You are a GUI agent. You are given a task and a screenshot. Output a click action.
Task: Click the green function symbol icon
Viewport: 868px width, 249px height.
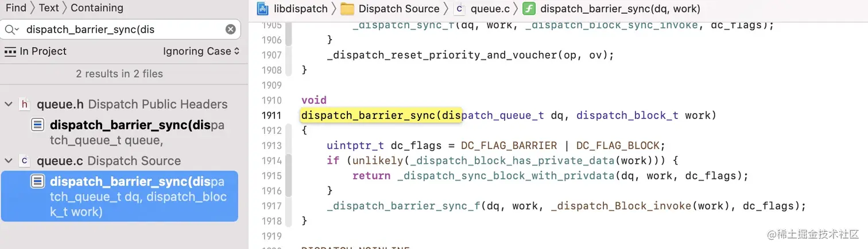tap(529, 9)
